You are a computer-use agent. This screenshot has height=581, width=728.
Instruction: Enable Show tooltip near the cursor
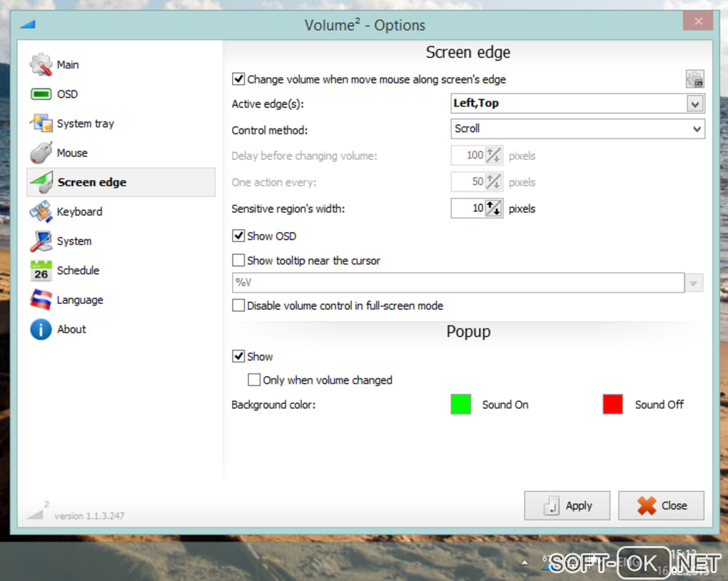[238, 260]
